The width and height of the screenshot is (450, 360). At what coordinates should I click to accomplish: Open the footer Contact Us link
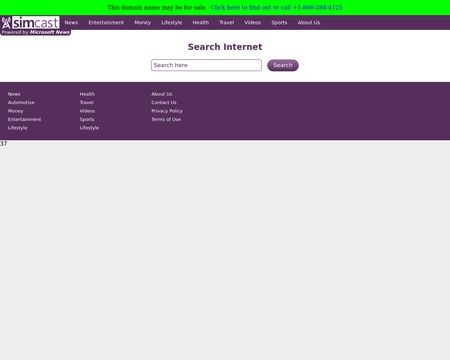pyautogui.click(x=164, y=103)
